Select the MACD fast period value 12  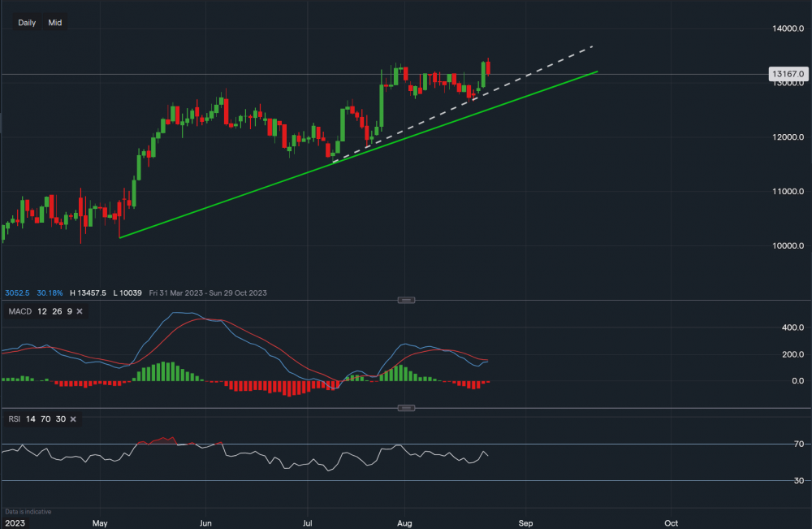[x=41, y=311]
